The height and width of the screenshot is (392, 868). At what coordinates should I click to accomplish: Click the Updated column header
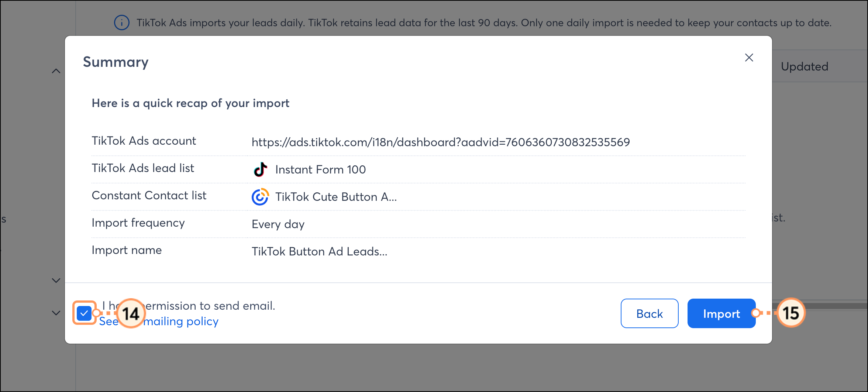[x=805, y=66]
